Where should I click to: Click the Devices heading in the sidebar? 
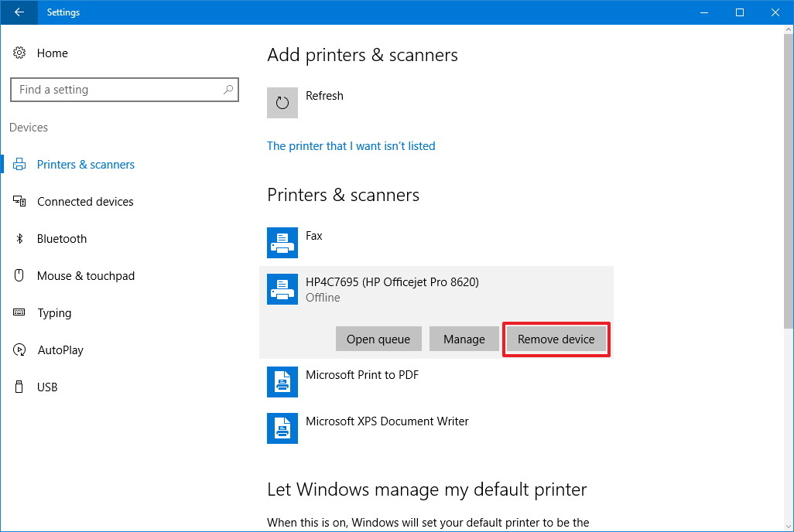tap(29, 127)
